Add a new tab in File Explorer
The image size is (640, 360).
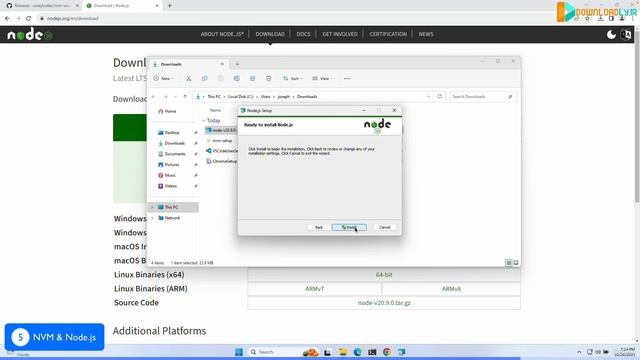pyautogui.click(x=237, y=64)
